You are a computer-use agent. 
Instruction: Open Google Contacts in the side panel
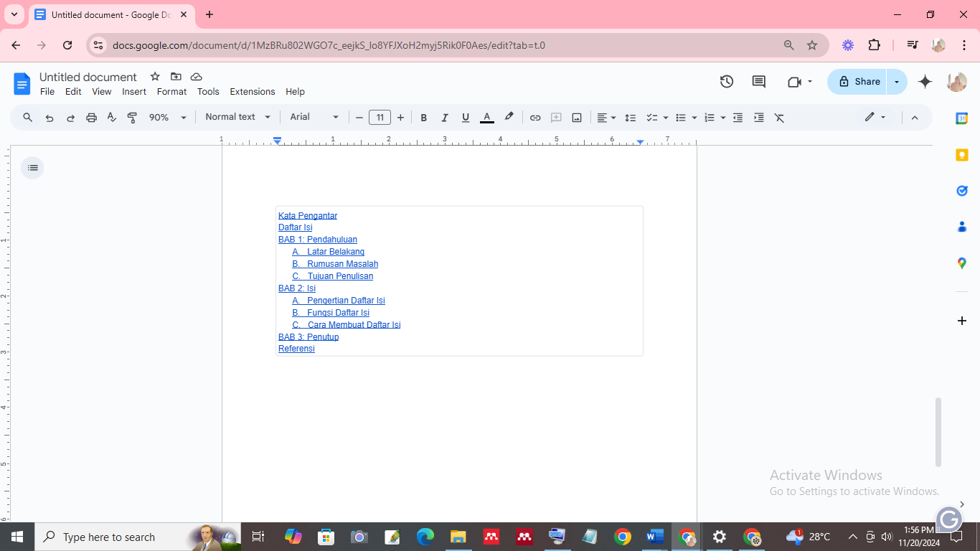pos(962,227)
